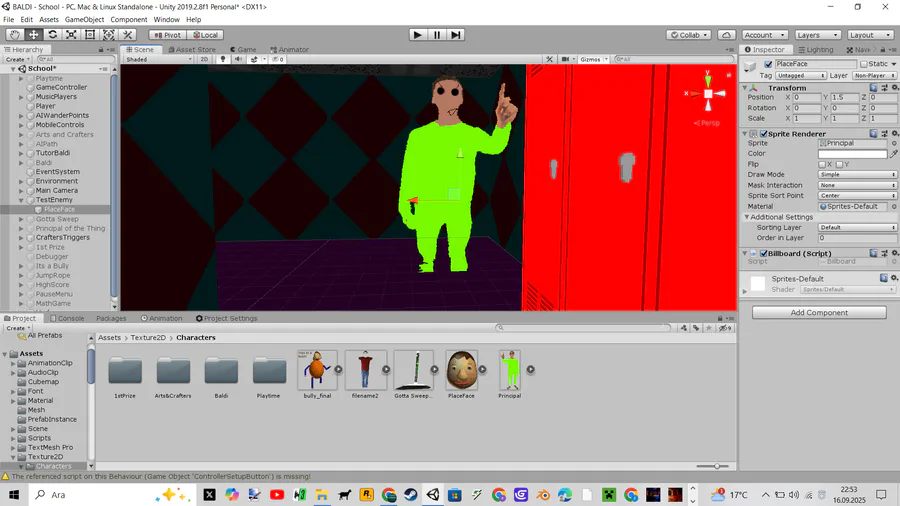
Task: Open Windows Start menu
Action: click(x=14, y=495)
